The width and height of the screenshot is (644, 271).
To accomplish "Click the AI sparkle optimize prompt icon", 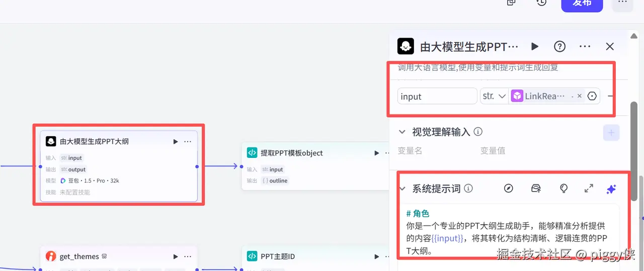I will point(611,189).
